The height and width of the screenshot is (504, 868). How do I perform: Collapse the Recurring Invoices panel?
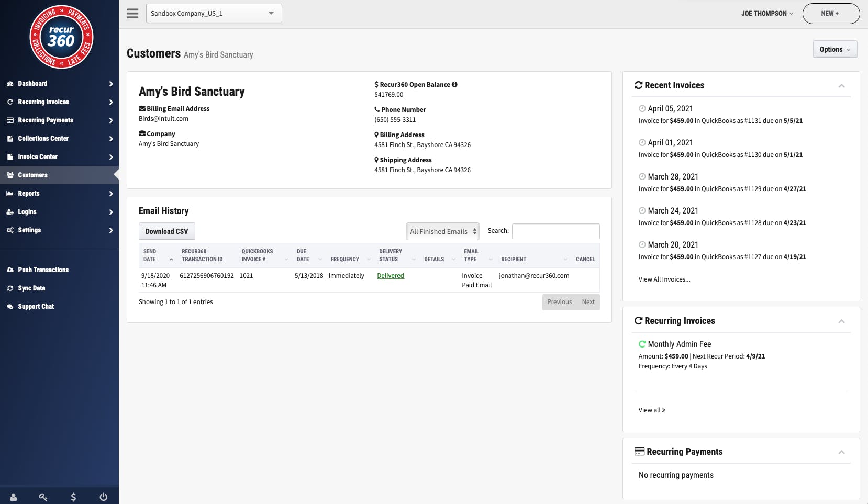841,321
